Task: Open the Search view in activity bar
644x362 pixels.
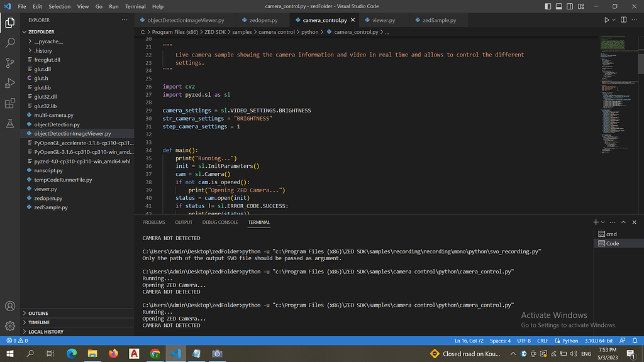Action: click(10, 43)
